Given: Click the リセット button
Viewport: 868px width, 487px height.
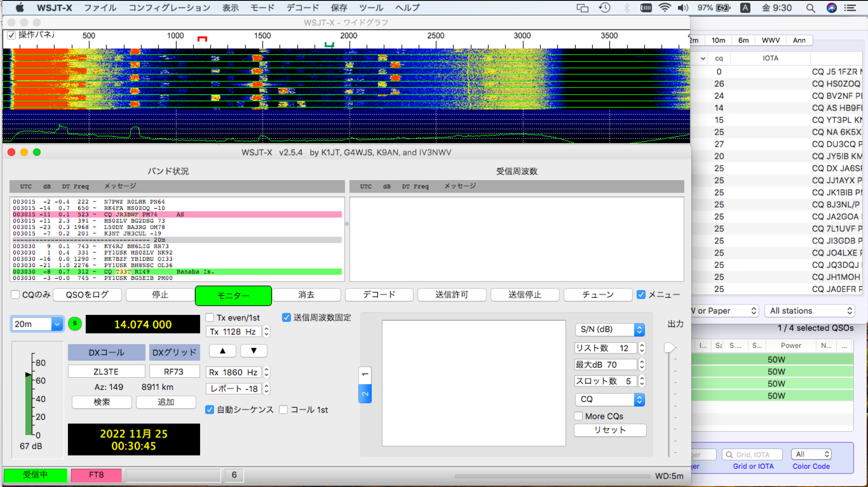Looking at the screenshot, I should click(610, 430).
